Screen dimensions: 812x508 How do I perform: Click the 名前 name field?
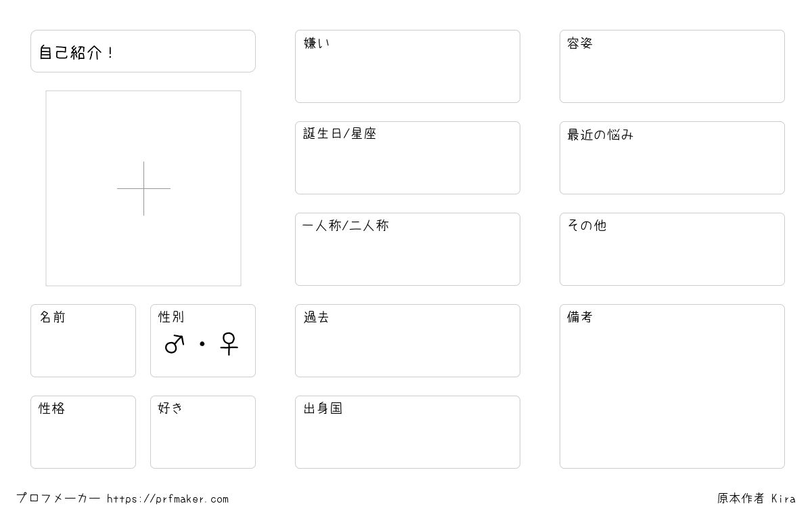[83, 341]
